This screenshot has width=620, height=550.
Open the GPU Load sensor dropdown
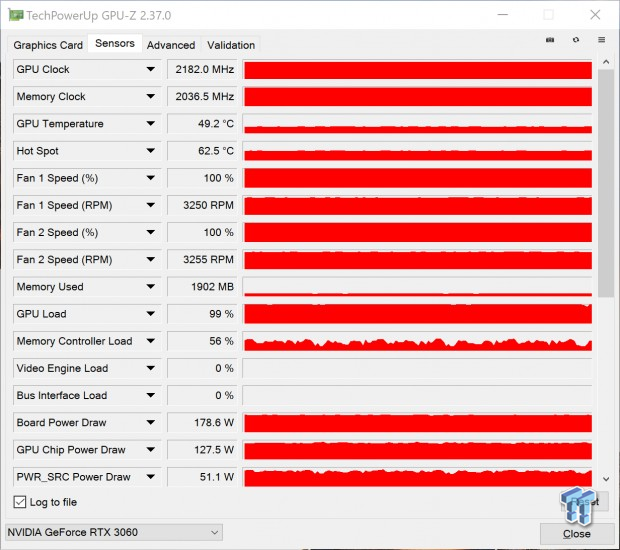[150, 314]
